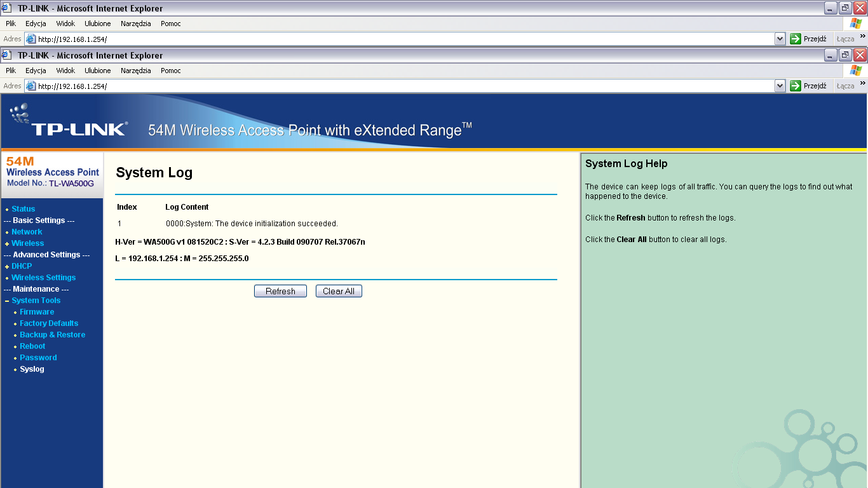
Task: Click the IE page icon in the back window title bar
Action: point(7,8)
